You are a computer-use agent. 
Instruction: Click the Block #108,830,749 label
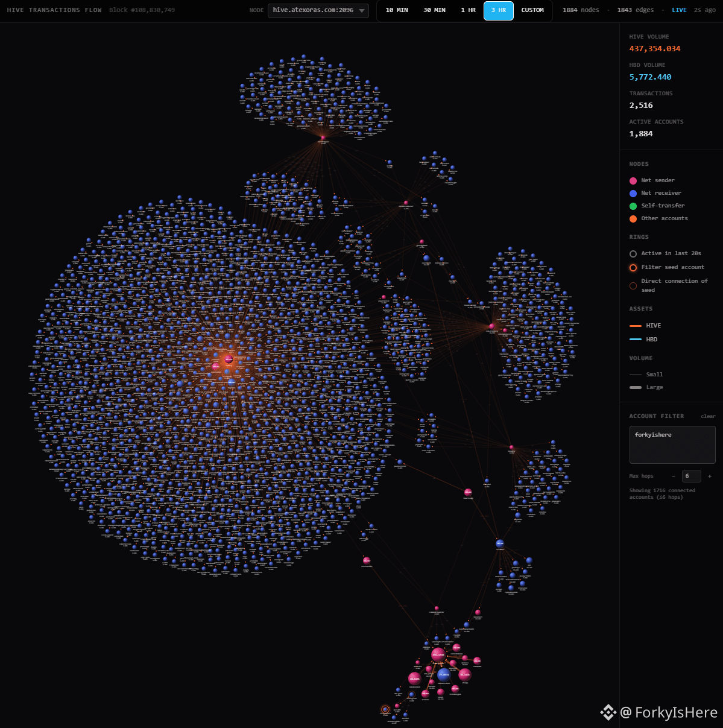click(x=142, y=10)
